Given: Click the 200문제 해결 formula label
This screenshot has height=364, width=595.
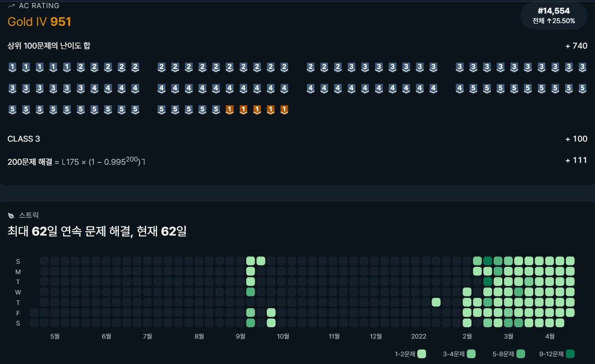Looking at the screenshot, I should point(76,161).
